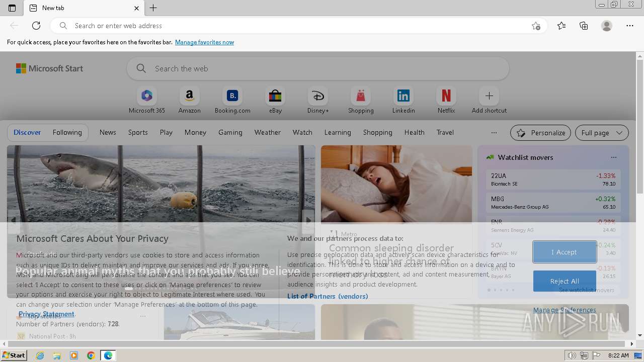
Task: Click Microsoft Edge taskbar icon
Action: tap(108, 355)
